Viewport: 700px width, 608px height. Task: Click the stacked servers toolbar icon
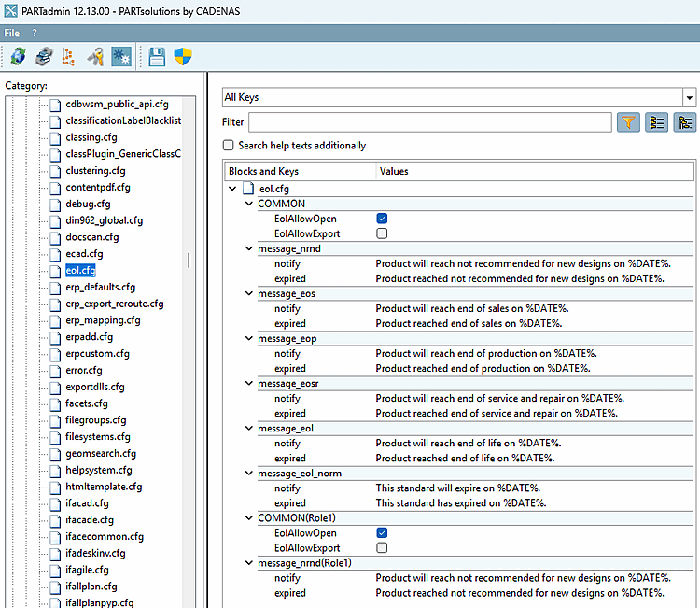click(x=44, y=57)
